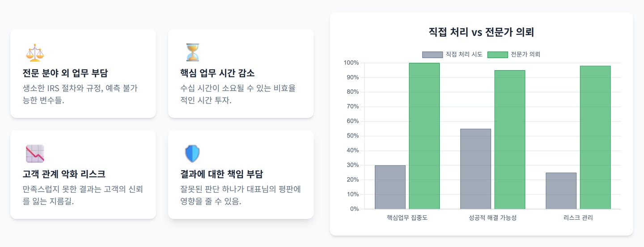Toggle the 직접 처리 시도 legend swatch
The image size is (644, 247).
[x=432, y=54]
